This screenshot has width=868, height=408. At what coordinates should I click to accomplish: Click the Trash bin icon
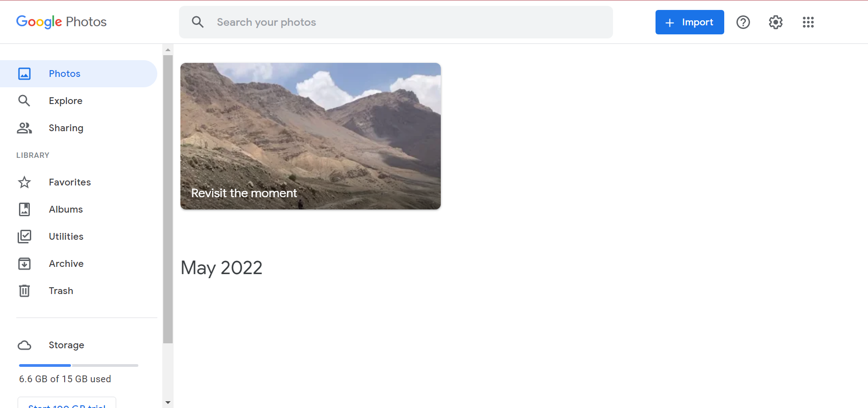[x=24, y=291]
